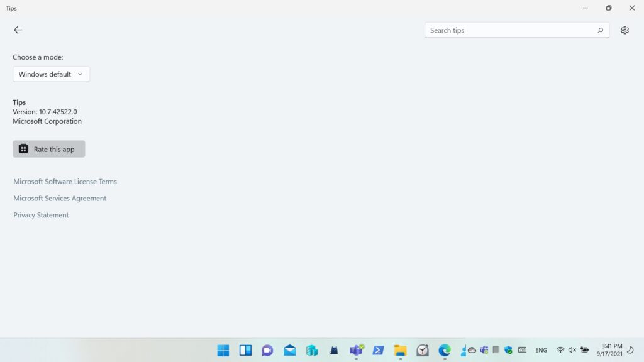Open PowerShell from the taskbar
The height and width of the screenshot is (362, 644).
coord(378,350)
